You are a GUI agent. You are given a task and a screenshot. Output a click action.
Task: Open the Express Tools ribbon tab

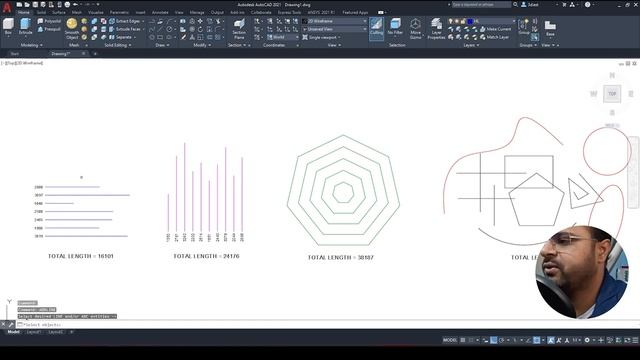289,13
